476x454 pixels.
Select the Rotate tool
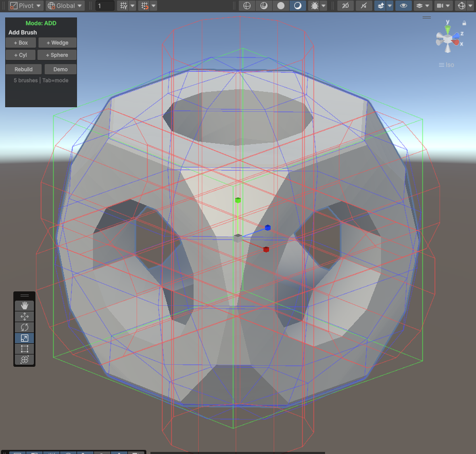tap(24, 327)
